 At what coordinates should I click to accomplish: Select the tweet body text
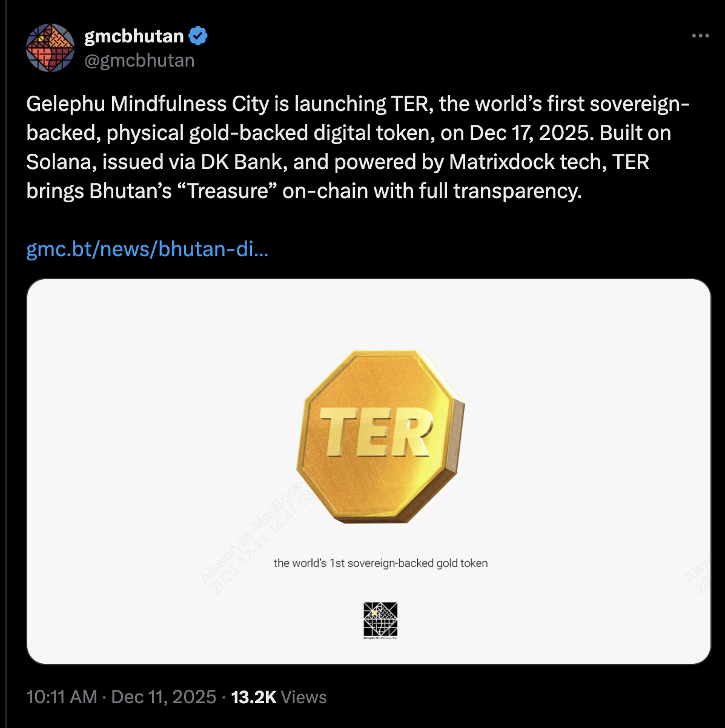(357, 147)
